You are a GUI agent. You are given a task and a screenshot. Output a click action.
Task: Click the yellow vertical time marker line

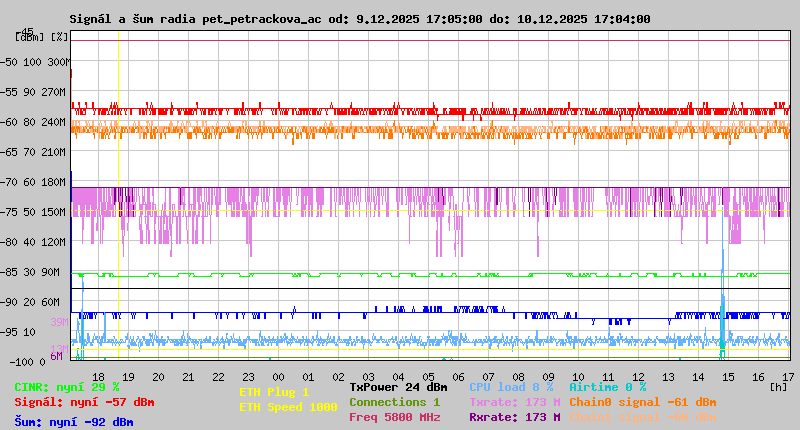(x=118, y=200)
